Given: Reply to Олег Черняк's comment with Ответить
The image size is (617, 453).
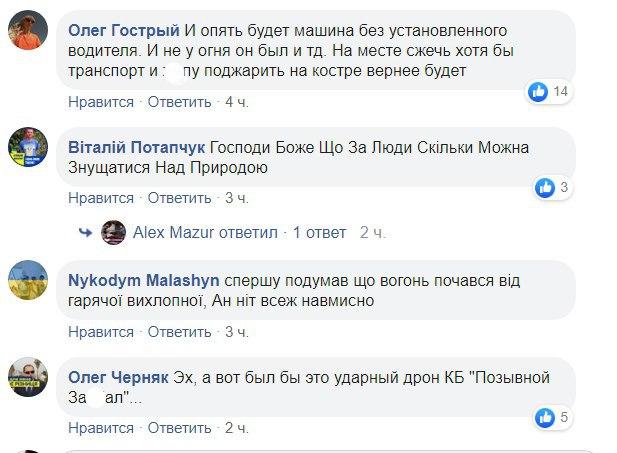Looking at the screenshot, I should pos(180,427).
